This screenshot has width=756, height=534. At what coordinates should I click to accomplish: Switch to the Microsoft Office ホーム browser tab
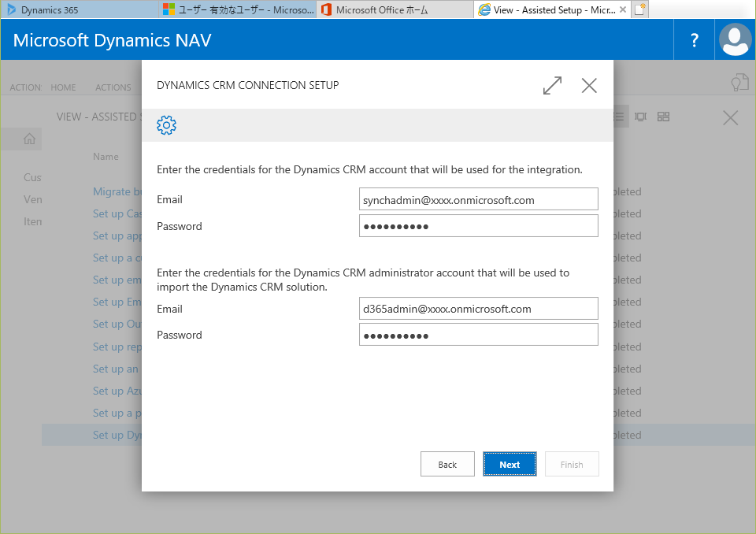pyautogui.click(x=395, y=9)
